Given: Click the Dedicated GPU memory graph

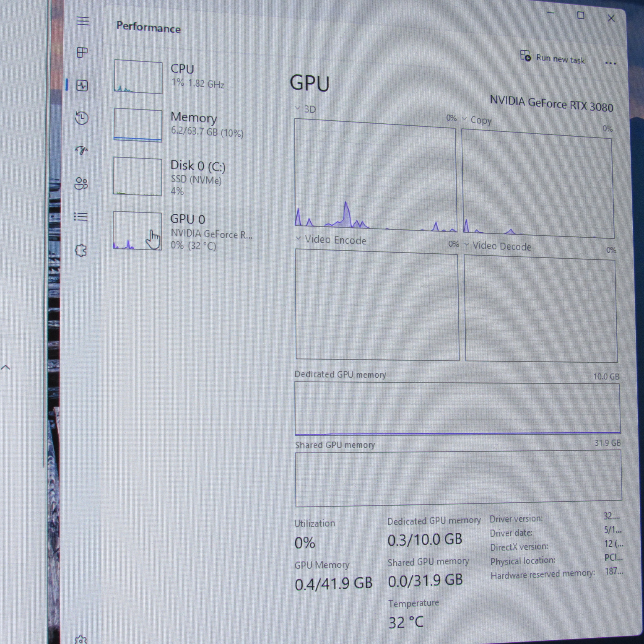Looking at the screenshot, I should pos(457,408).
